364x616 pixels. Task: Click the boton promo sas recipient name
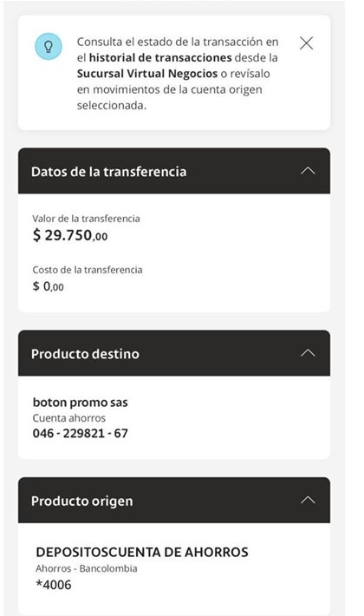point(81,403)
